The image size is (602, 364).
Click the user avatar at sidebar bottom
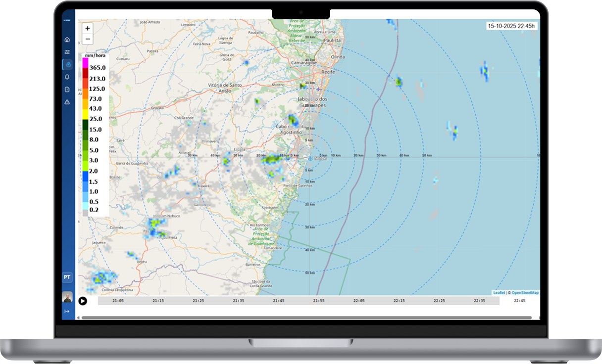coord(67,298)
